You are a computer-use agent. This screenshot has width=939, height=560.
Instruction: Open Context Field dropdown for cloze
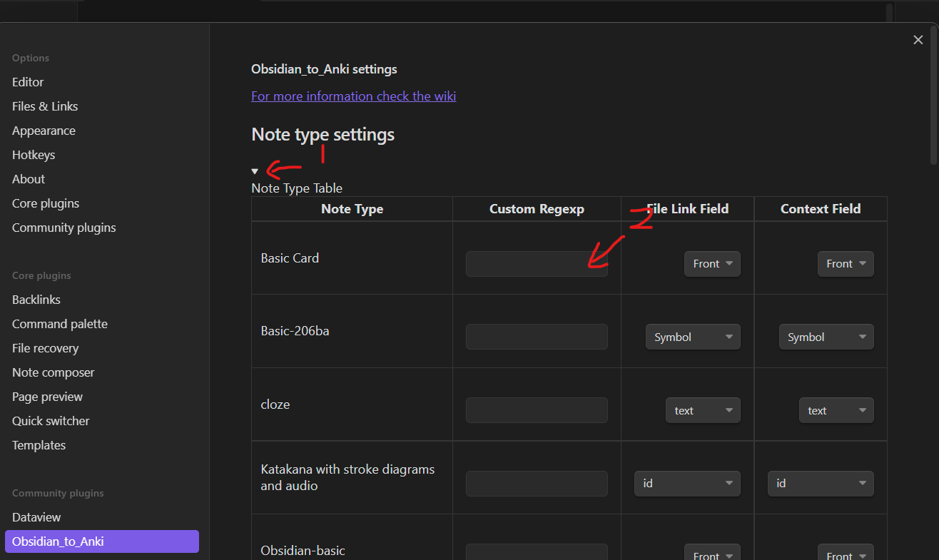tap(836, 410)
